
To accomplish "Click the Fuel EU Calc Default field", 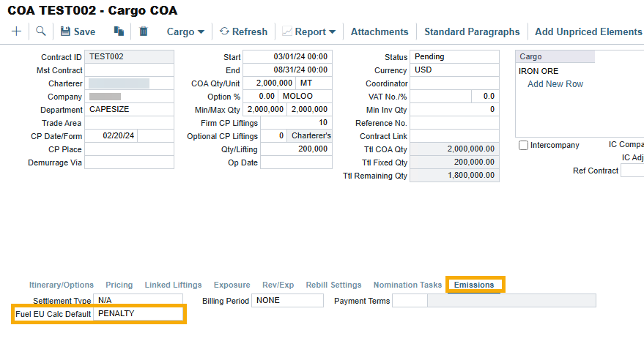I will (x=138, y=314).
